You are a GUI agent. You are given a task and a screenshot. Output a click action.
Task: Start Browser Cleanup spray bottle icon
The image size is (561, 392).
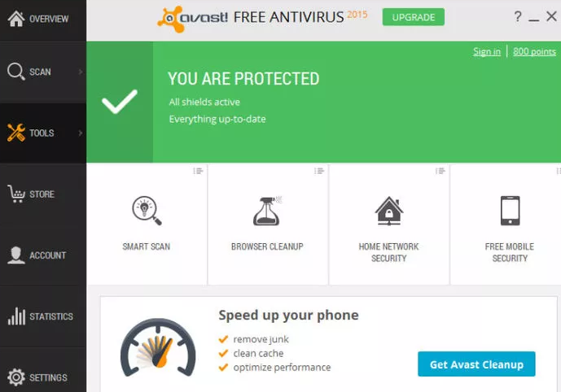267,211
